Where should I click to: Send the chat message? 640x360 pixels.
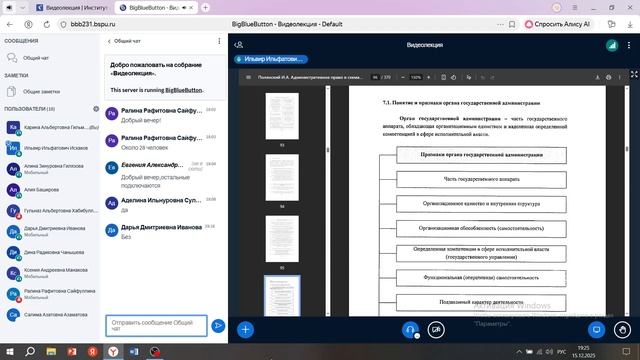[218, 325]
